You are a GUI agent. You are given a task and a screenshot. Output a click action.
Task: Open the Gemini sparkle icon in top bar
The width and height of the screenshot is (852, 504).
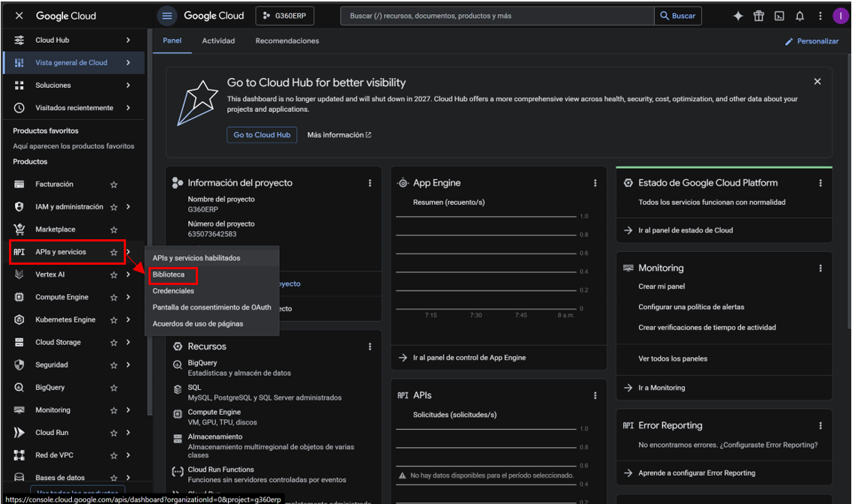click(738, 16)
